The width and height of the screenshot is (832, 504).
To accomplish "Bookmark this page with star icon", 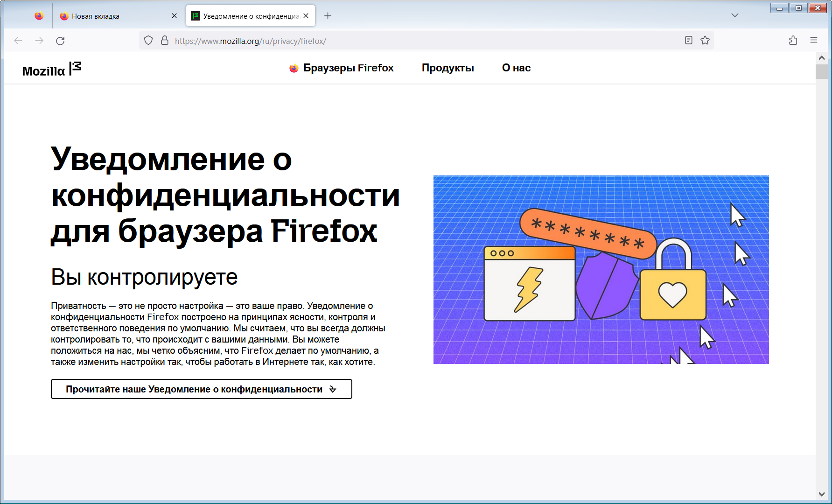I will 705,41.
